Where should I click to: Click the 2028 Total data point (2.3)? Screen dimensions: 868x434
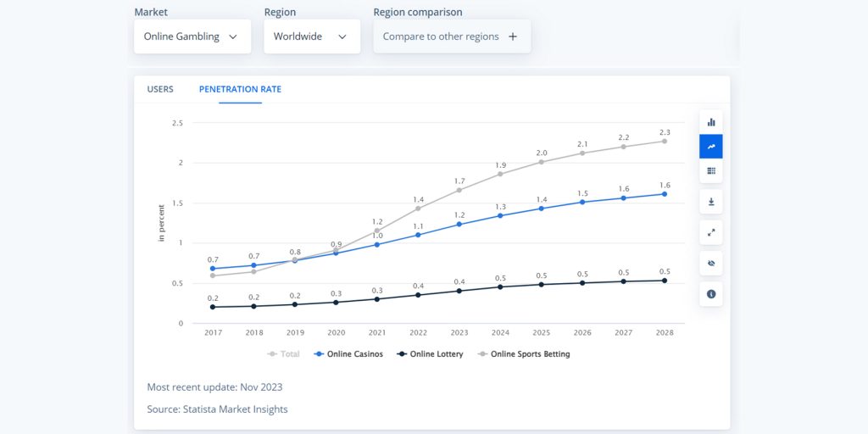[665, 141]
